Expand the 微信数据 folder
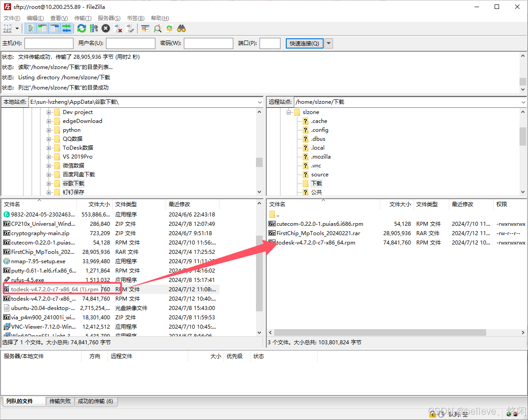528x420 pixels. pyautogui.click(x=49, y=166)
